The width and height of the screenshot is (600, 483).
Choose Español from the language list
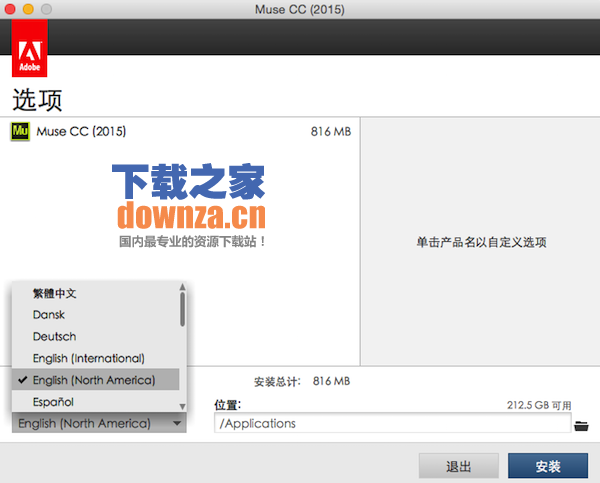[x=53, y=402]
